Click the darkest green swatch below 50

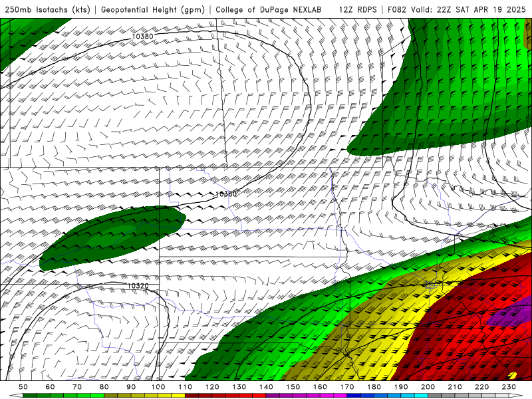(30, 396)
